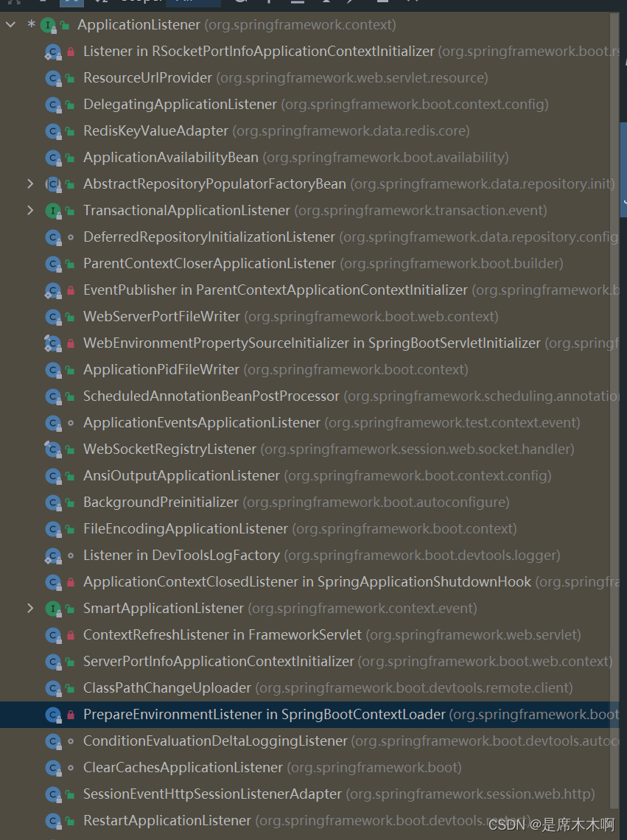Expand the AbstractRepositoryPopulatorFactoryBean node
Viewport: 627px width, 840px height.
tap(30, 183)
